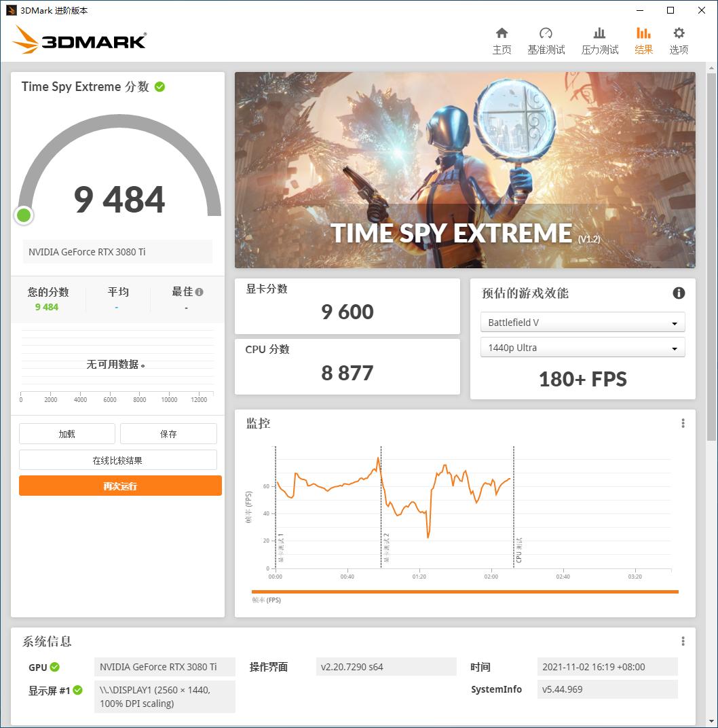Minimize the 3DMark window
Screen dimensions: 718x728
click(x=640, y=10)
